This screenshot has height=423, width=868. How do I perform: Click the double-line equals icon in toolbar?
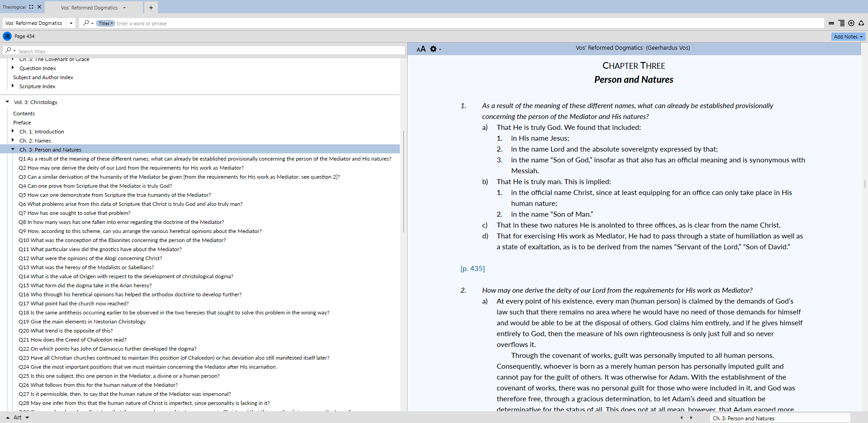point(831,23)
